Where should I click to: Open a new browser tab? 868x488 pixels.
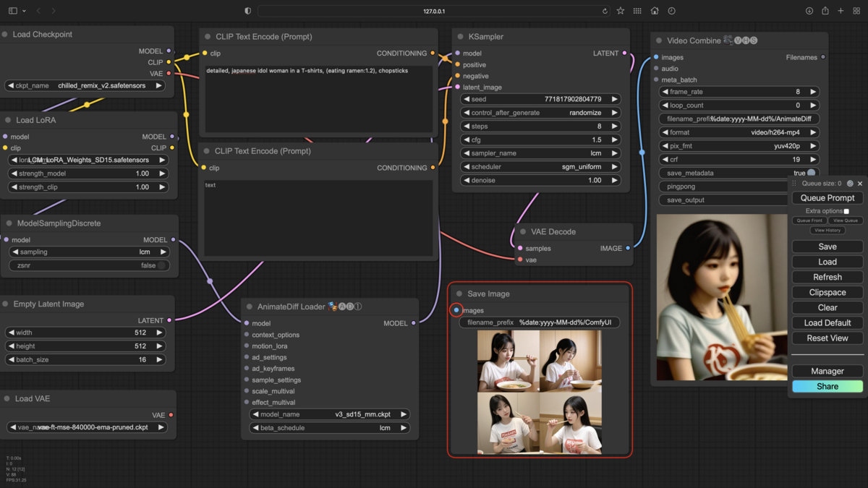(841, 11)
